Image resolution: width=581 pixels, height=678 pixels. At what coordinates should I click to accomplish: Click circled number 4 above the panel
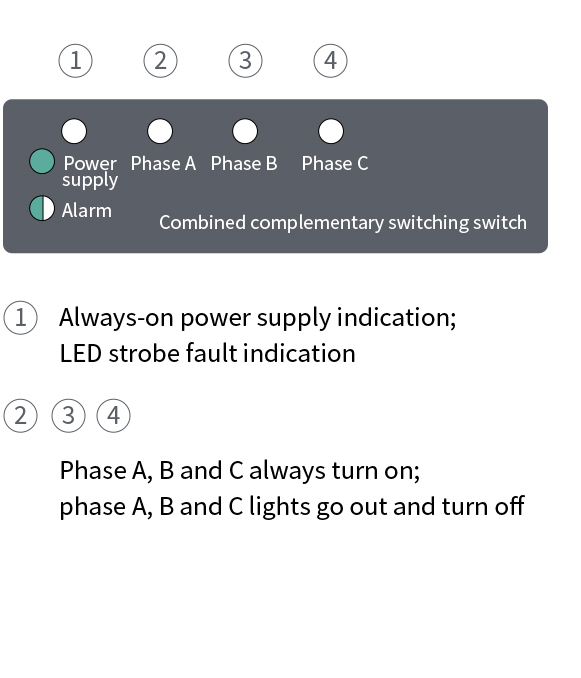coord(330,61)
